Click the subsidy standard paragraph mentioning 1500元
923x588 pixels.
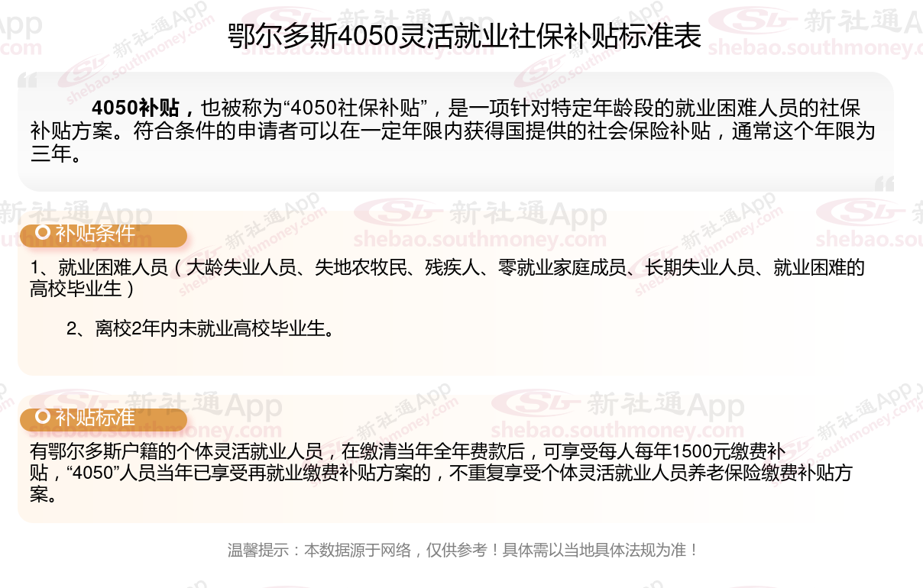(x=442, y=472)
